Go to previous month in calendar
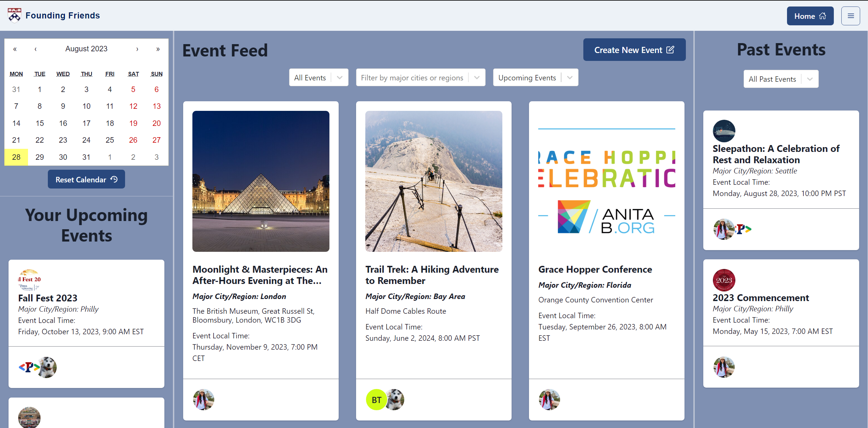This screenshot has height=428, width=868. pyautogui.click(x=36, y=49)
